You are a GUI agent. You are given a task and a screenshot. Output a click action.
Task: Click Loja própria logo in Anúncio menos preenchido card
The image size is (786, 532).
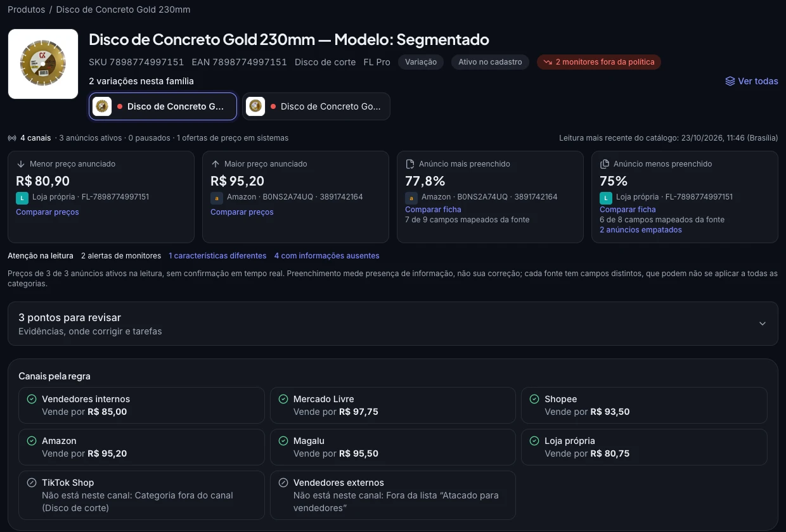point(606,198)
